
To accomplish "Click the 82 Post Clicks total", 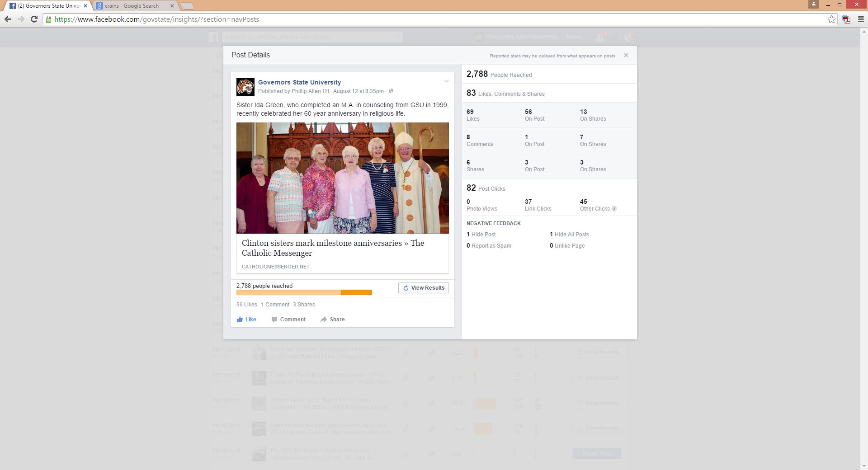I will pyautogui.click(x=486, y=188).
